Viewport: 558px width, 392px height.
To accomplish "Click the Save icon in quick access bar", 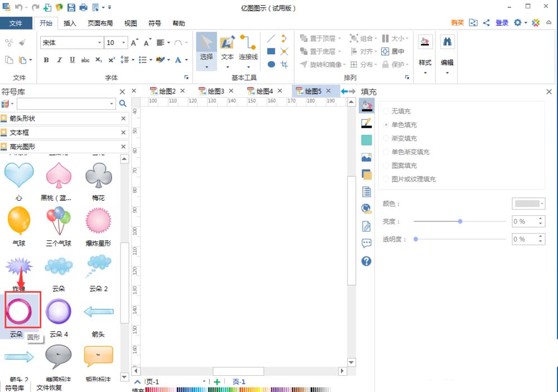I will [71, 7].
